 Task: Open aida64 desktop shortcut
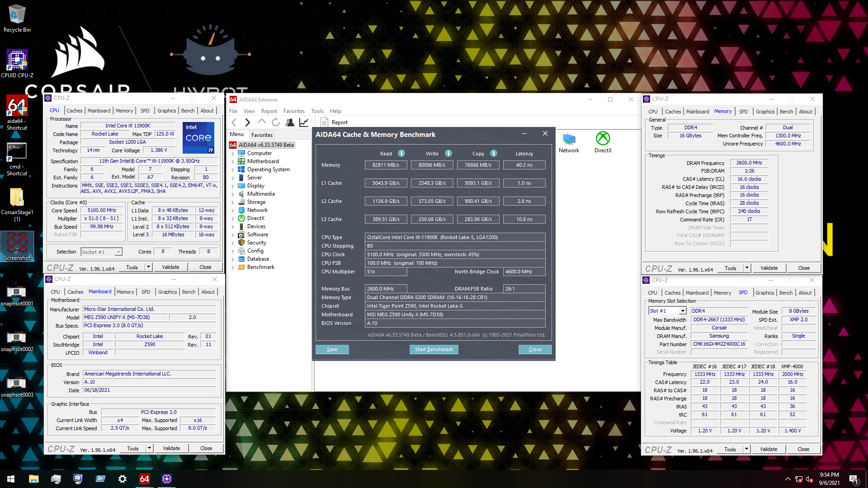coord(17,112)
